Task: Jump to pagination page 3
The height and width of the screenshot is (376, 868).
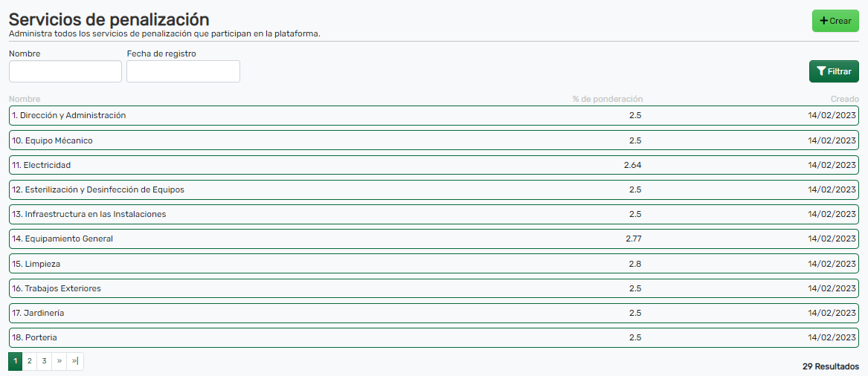Action: click(44, 361)
